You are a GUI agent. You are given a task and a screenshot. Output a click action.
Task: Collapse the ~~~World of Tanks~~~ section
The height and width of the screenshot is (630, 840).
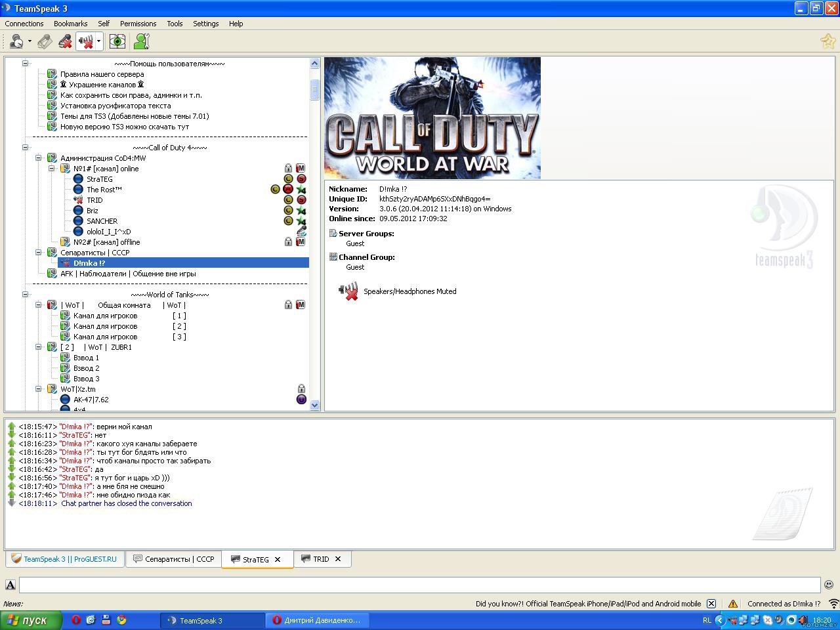tap(26, 295)
